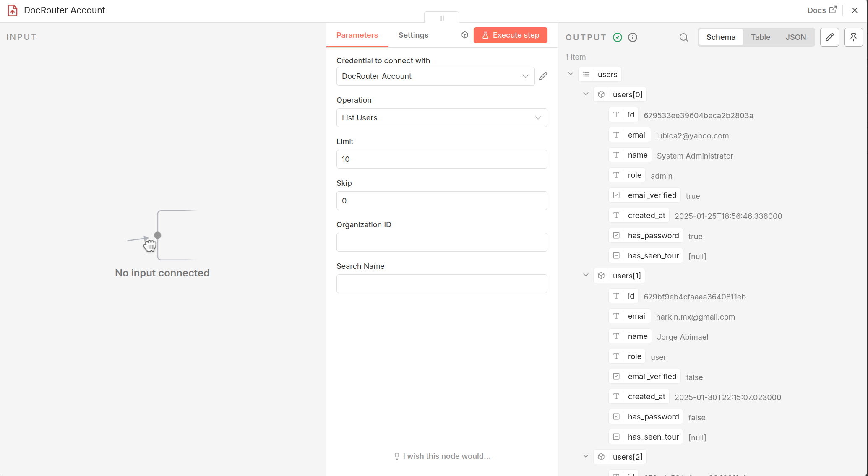Click the Organization ID input field
Screen dimensions: 868x476
pyautogui.click(x=441, y=242)
